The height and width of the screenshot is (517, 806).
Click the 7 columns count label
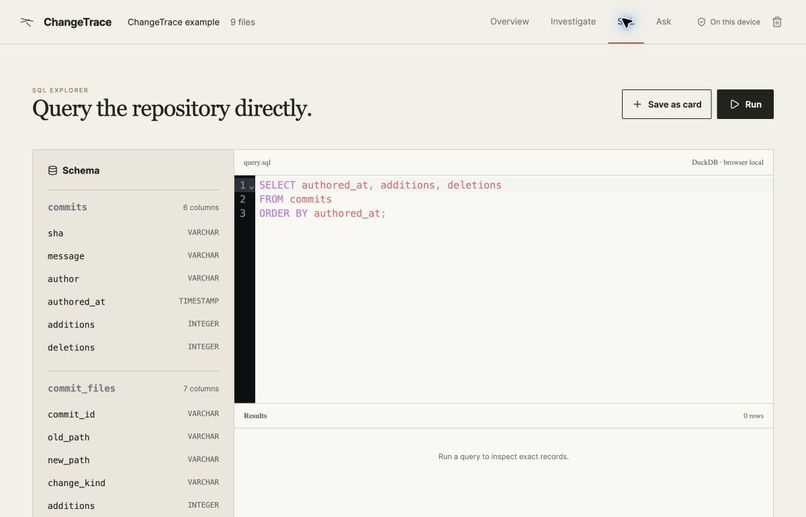[201, 389]
